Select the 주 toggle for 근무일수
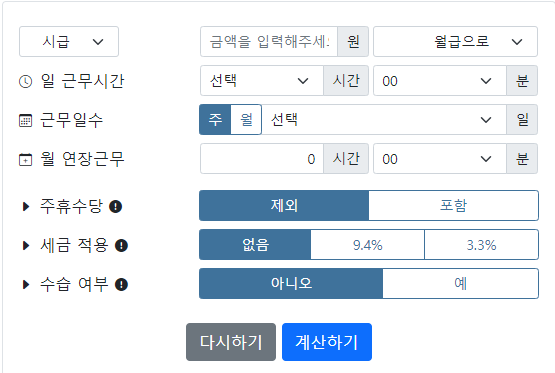This screenshot has height=373, width=555. pyautogui.click(x=215, y=120)
